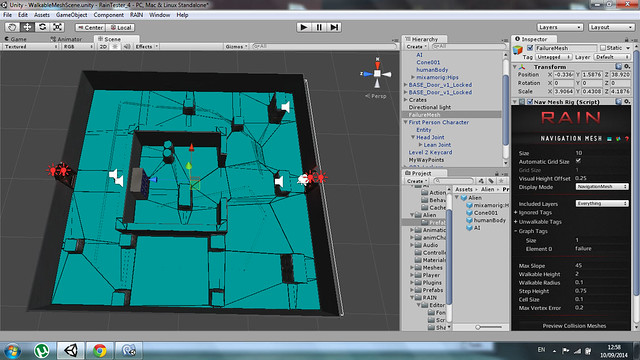Open the Layout dropdown
640x360 pixels.
click(611, 27)
